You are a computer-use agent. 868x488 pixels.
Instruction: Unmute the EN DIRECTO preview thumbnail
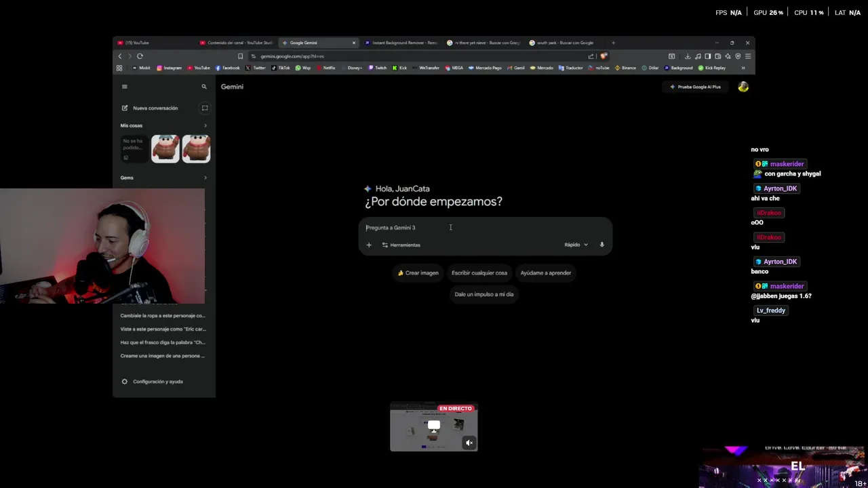point(469,443)
